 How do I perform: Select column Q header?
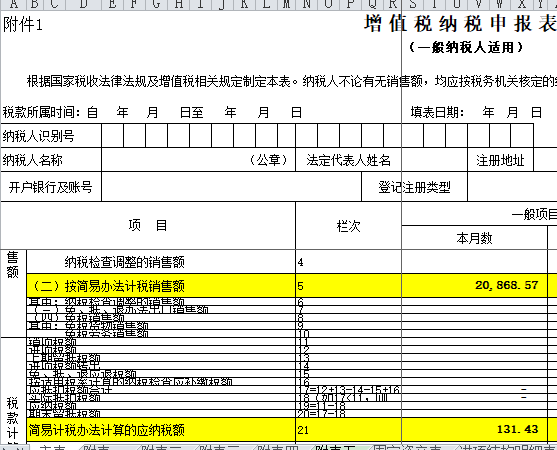(372, 5)
